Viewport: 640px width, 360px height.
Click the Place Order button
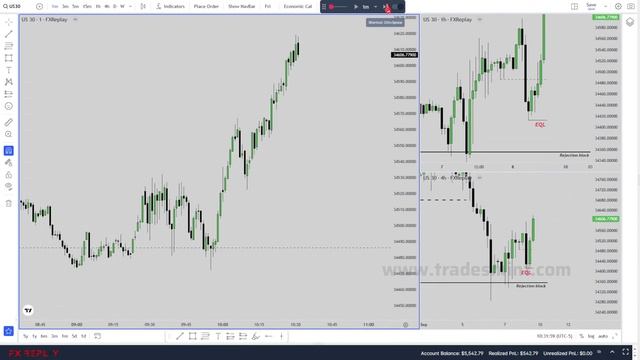tap(206, 7)
